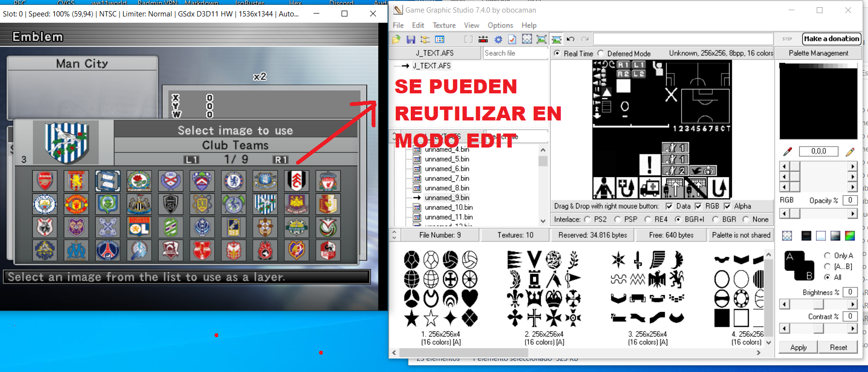
Task: Save with the blue floppy disk icon
Action: click(x=411, y=39)
